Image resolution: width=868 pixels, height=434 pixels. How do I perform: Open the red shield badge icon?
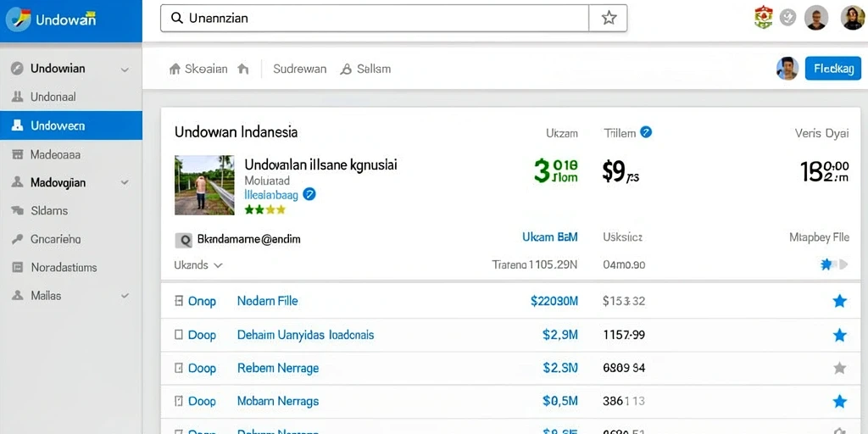click(764, 18)
